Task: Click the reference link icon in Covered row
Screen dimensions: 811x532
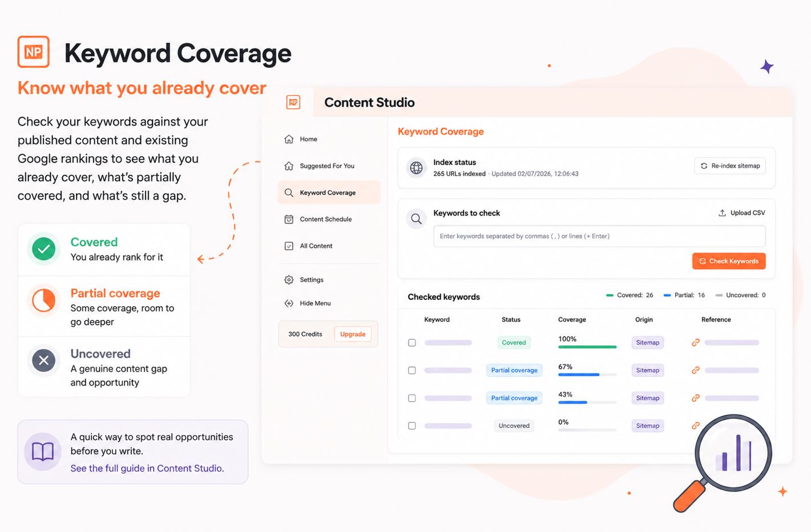Action: pos(696,343)
